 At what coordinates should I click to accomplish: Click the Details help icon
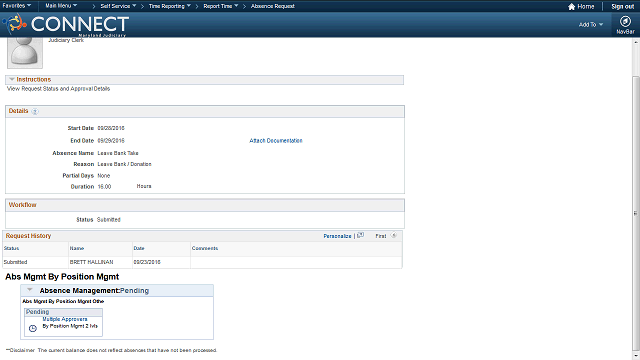(35, 111)
